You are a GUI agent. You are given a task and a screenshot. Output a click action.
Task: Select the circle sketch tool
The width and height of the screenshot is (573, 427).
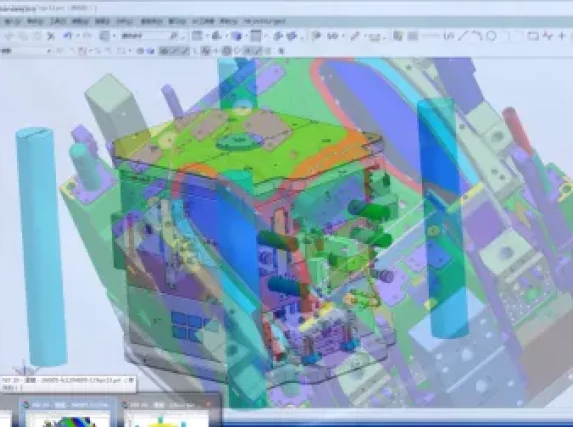[492, 36]
